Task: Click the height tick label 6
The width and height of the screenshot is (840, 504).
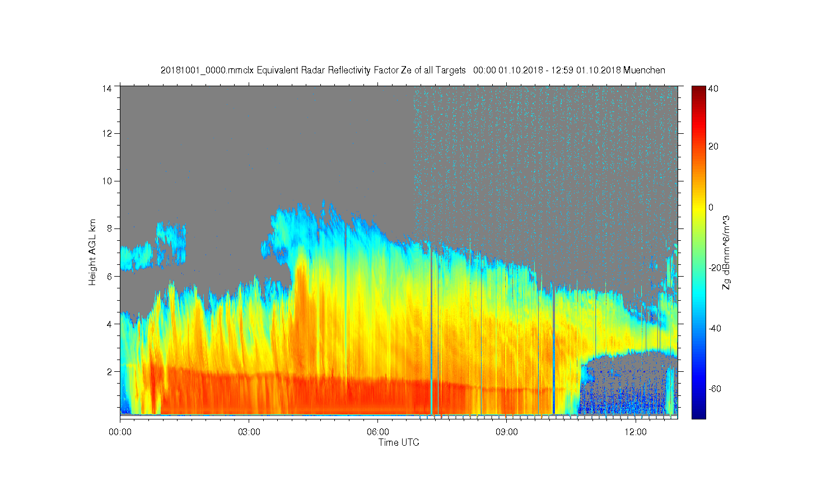Action: (x=110, y=276)
